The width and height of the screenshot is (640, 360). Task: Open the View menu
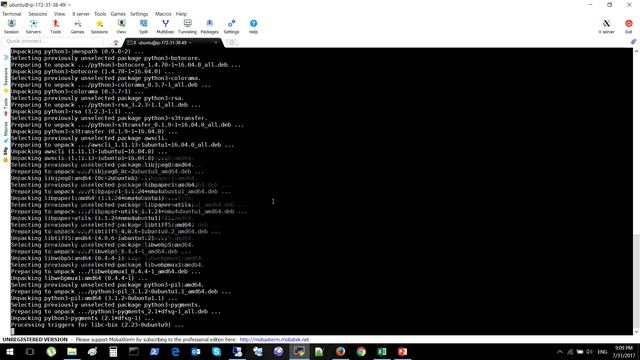[x=60, y=14]
